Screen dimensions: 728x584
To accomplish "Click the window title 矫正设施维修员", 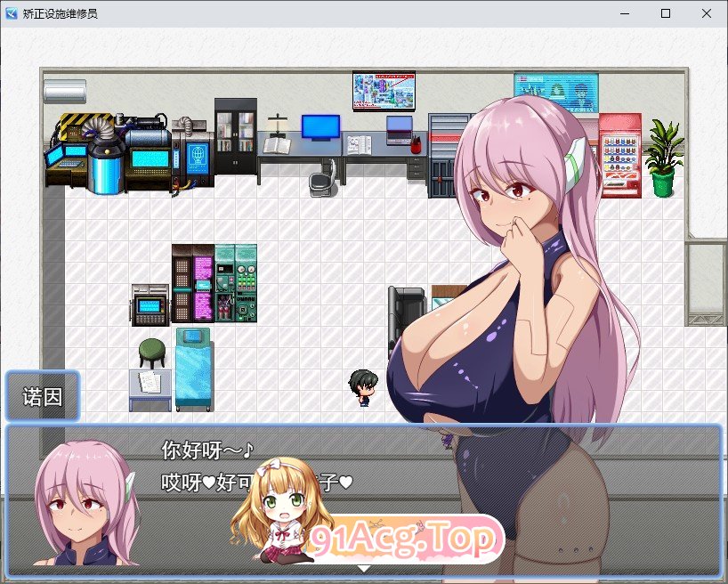I will 60,13.
